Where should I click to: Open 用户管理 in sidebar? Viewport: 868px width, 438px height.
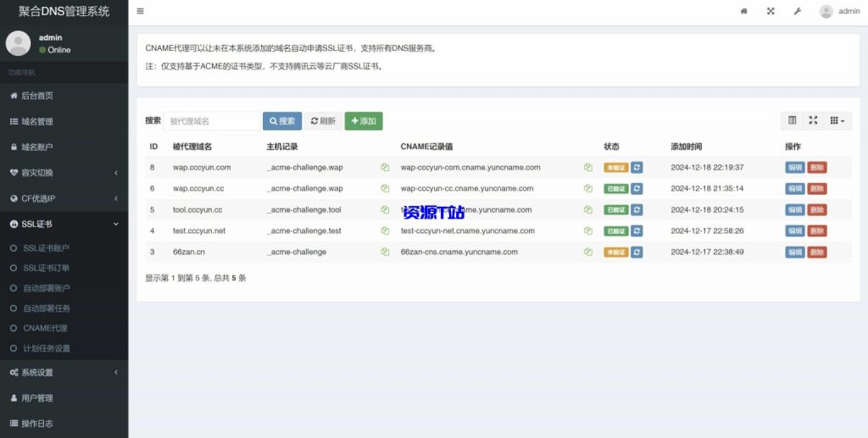[64, 397]
